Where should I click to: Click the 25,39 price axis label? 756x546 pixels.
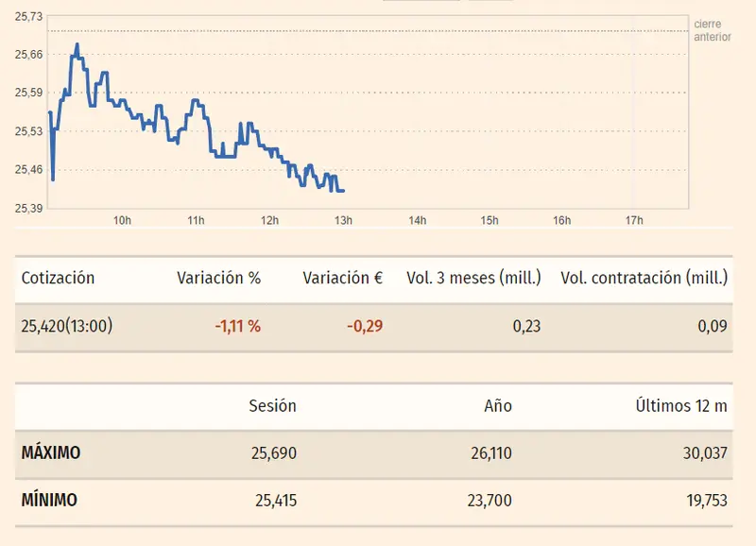(29, 209)
